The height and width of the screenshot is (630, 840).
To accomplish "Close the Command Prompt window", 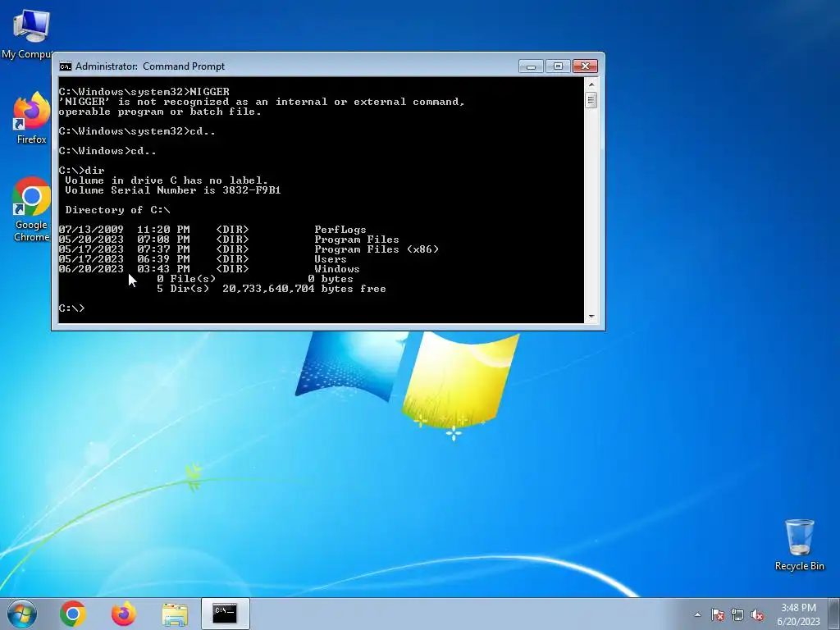I will pos(585,66).
